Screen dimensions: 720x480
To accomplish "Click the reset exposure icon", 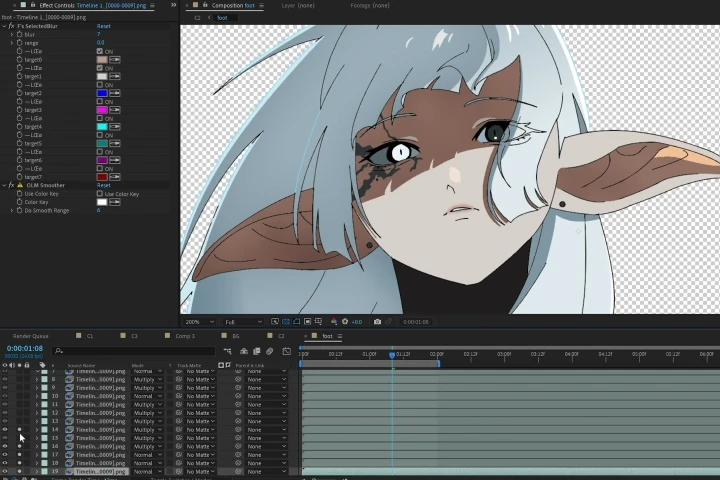I will click(345, 322).
